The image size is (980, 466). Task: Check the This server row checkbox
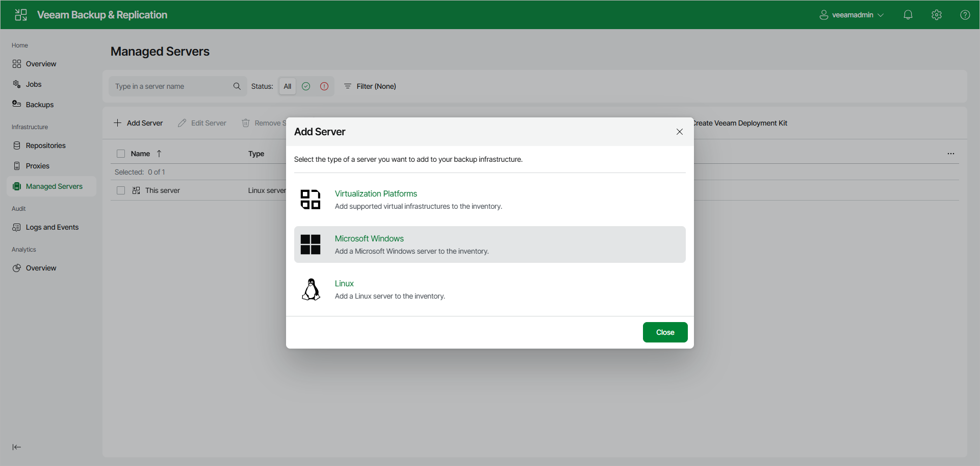(x=121, y=190)
